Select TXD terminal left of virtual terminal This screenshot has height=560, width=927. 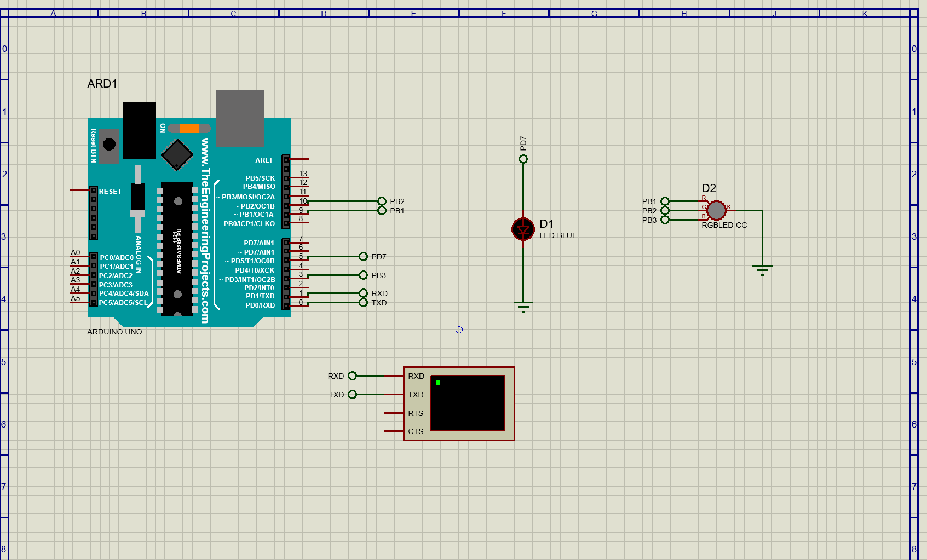pyautogui.click(x=352, y=395)
